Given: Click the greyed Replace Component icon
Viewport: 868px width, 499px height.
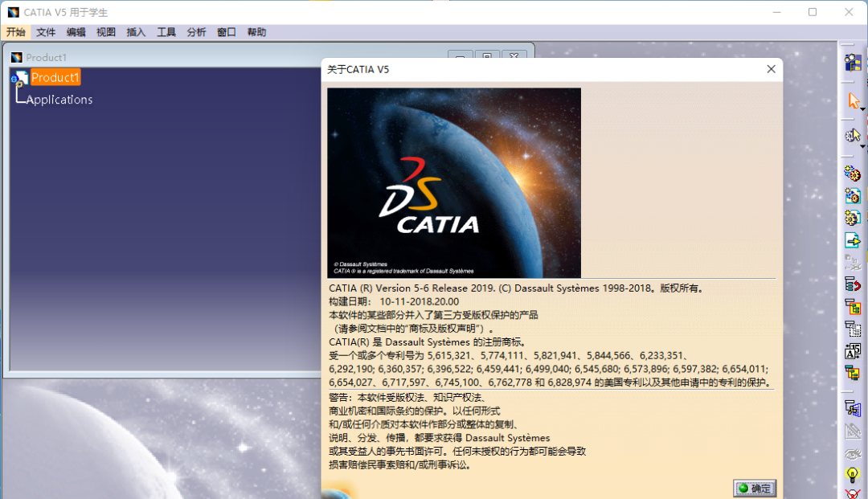Looking at the screenshot, I should (x=853, y=262).
